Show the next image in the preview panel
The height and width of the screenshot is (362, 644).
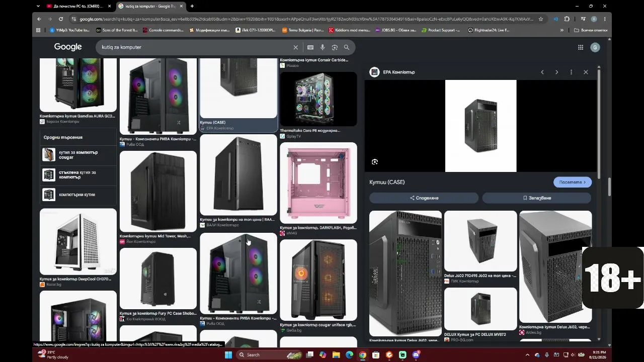click(x=556, y=72)
